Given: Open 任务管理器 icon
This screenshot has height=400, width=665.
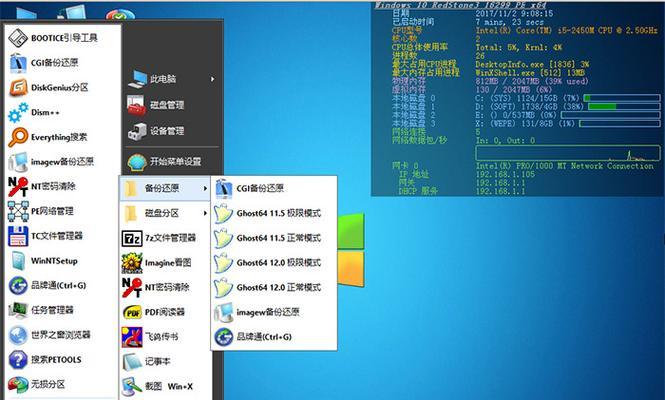Looking at the screenshot, I should click(x=18, y=310).
